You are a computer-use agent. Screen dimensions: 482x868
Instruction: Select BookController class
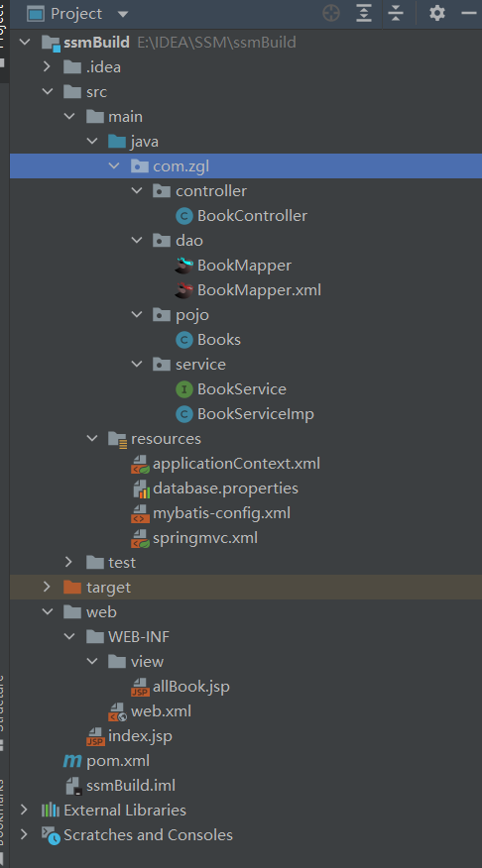(252, 216)
